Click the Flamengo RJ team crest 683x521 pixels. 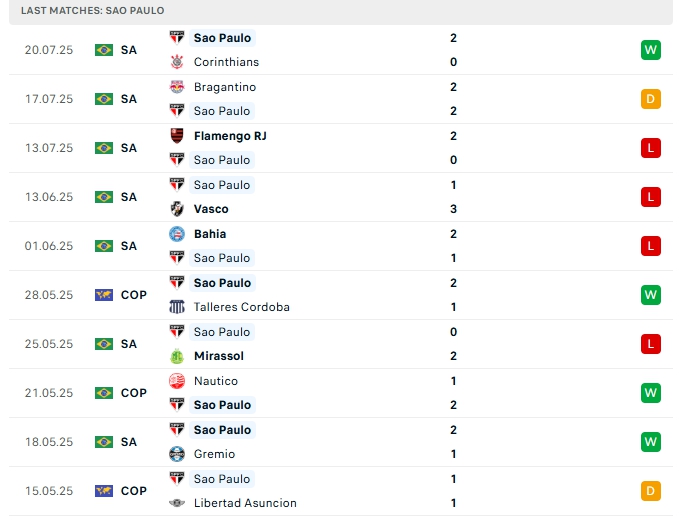pos(177,136)
